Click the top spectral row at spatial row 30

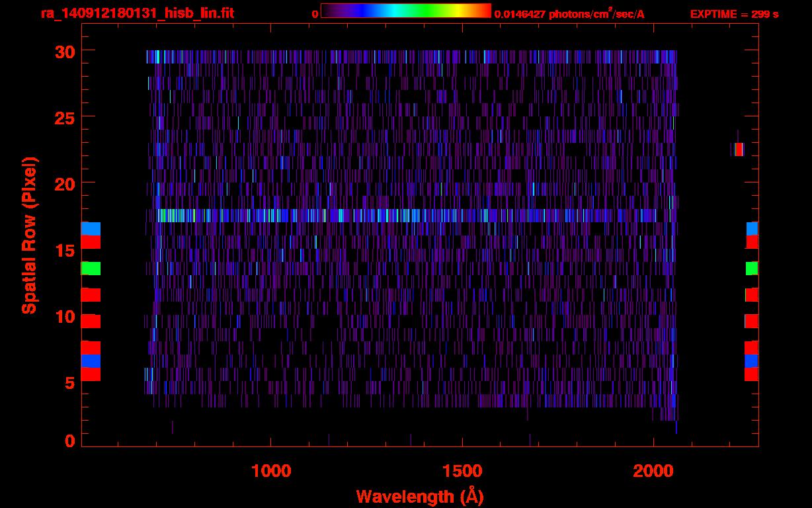[x=411, y=57]
